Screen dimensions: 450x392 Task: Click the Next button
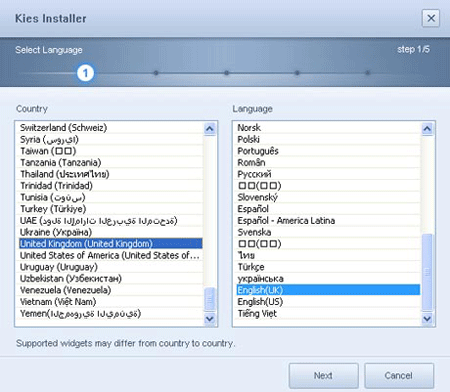[x=323, y=376]
